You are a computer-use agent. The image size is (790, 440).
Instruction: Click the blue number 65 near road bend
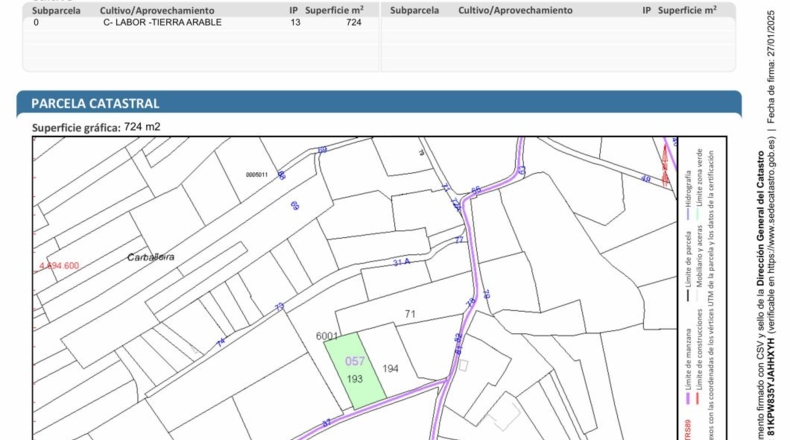[x=476, y=190]
